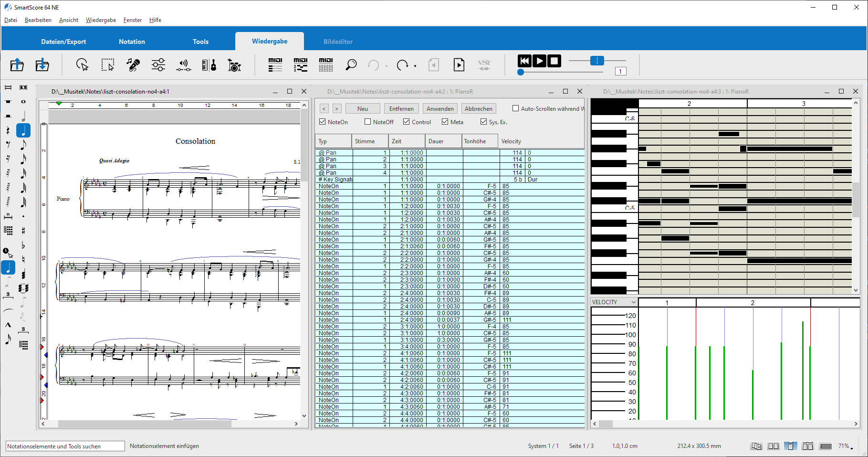The width and height of the screenshot is (868, 457).
Task: Click the keyboard and guitar instruments icon
Action: (x=209, y=65)
